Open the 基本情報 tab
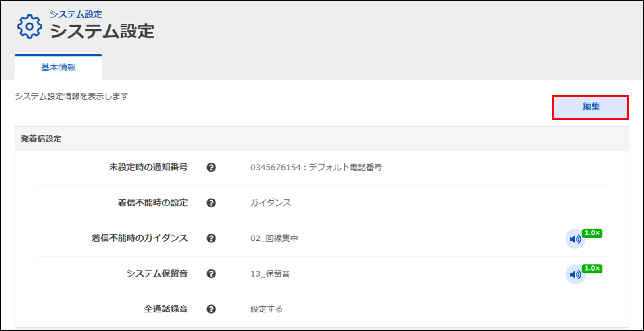 point(58,67)
